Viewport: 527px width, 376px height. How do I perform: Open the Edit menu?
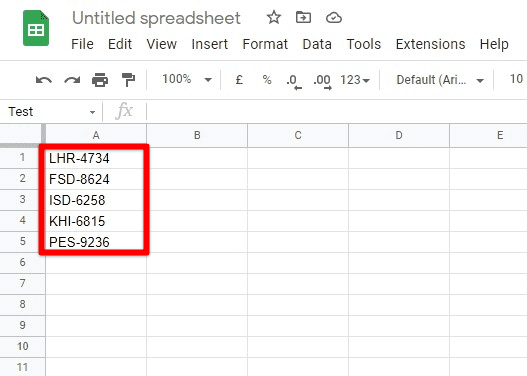(120, 44)
